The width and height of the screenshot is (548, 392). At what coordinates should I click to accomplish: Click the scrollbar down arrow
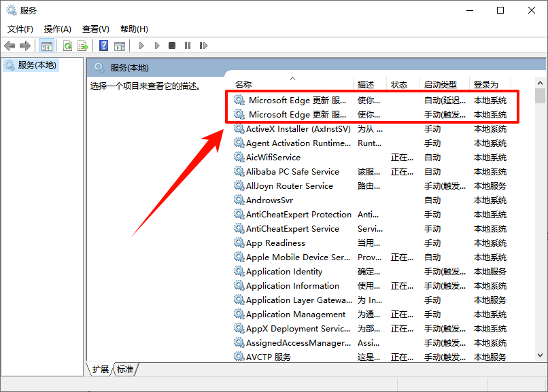(x=540, y=355)
